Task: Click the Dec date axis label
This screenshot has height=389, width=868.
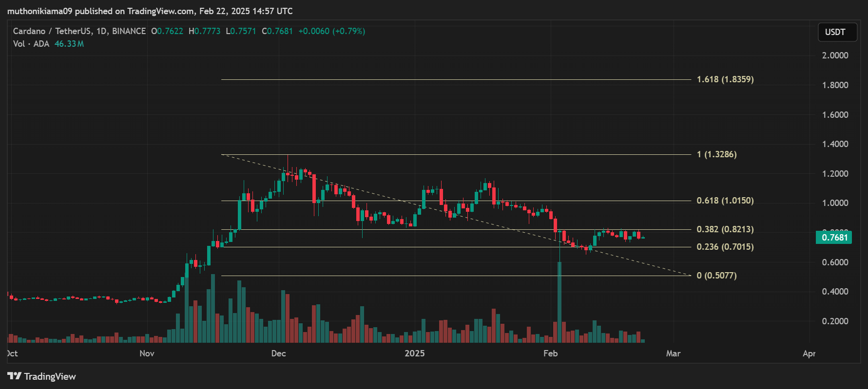Action: (278, 353)
